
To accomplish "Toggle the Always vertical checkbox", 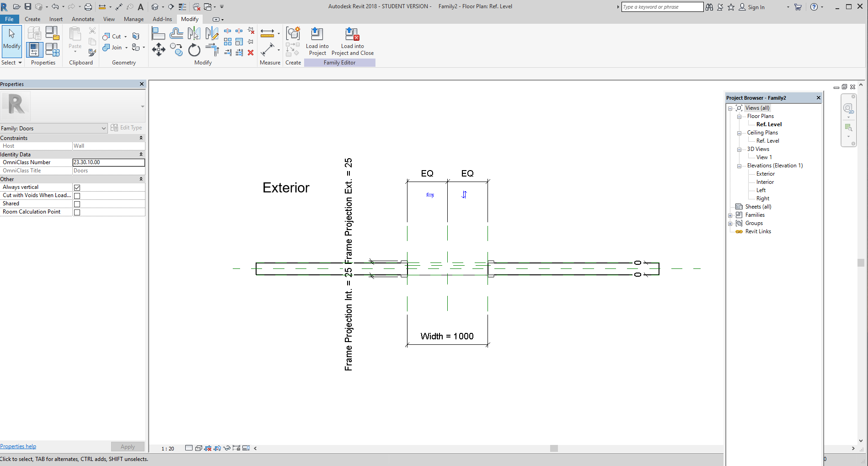I will click(77, 187).
